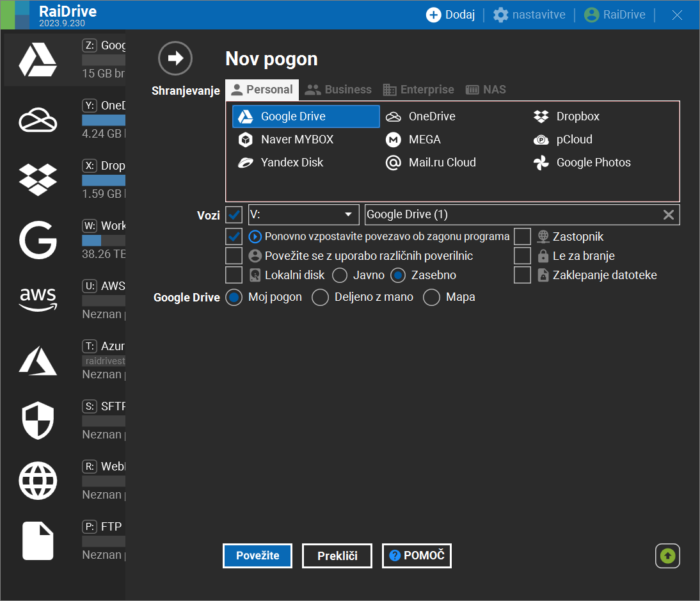Screen dimensions: 700x601
Task: Click the Google Workspace G icon in sidebar
Action: tap(38, 240)
